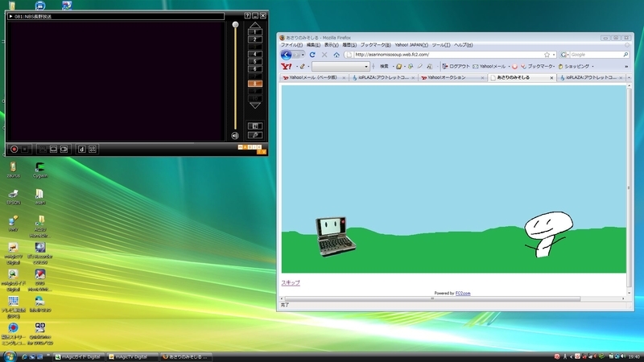Open the 編集 menu in Firefox
The width and height of the screenshot is (644, 362).
(x=313, y=45)
